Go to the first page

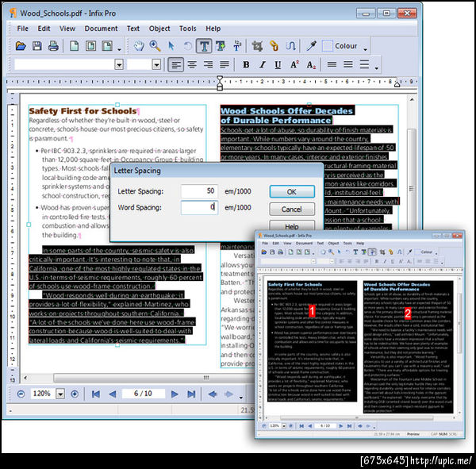point(96,394)
